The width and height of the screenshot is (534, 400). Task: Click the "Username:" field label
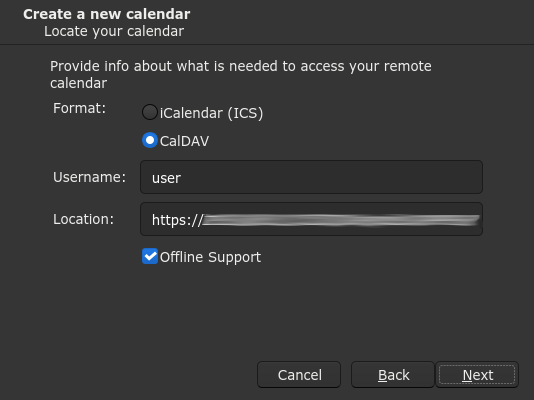click(89, 177)
